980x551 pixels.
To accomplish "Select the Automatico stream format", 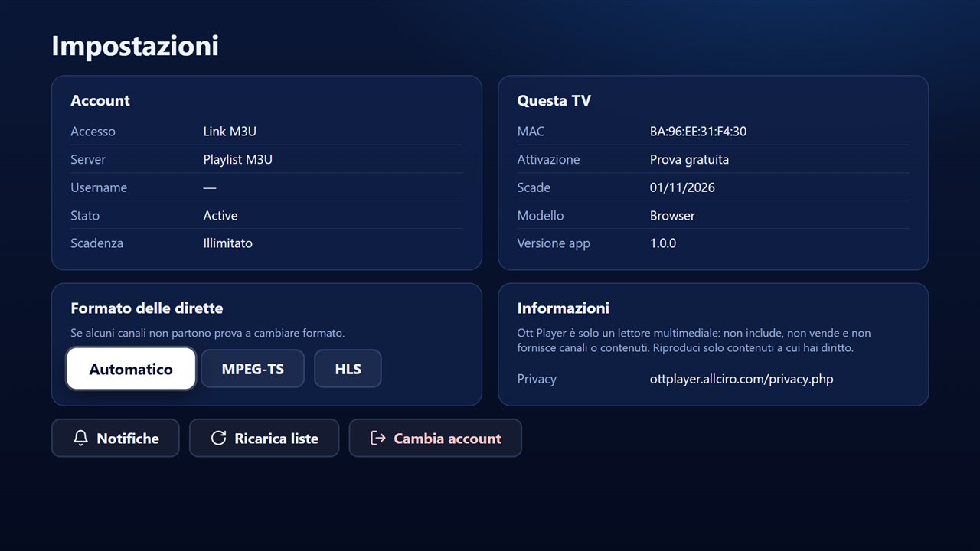I will 131,369.
